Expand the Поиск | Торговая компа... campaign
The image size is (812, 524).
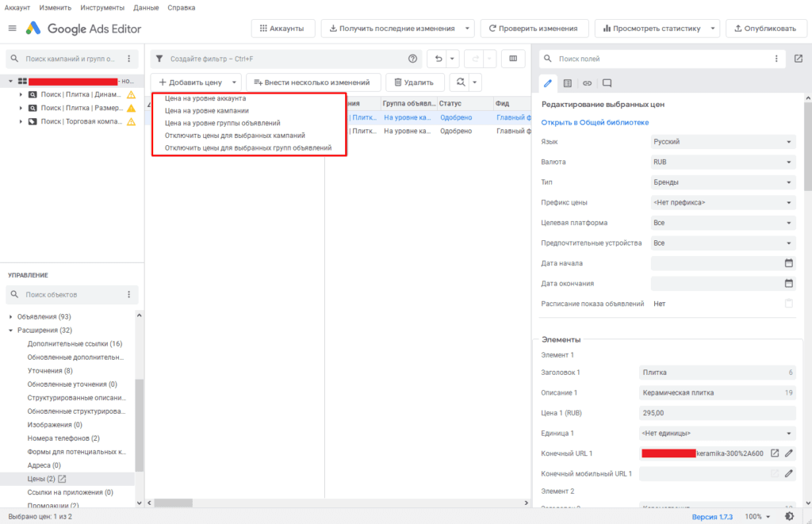21,121
